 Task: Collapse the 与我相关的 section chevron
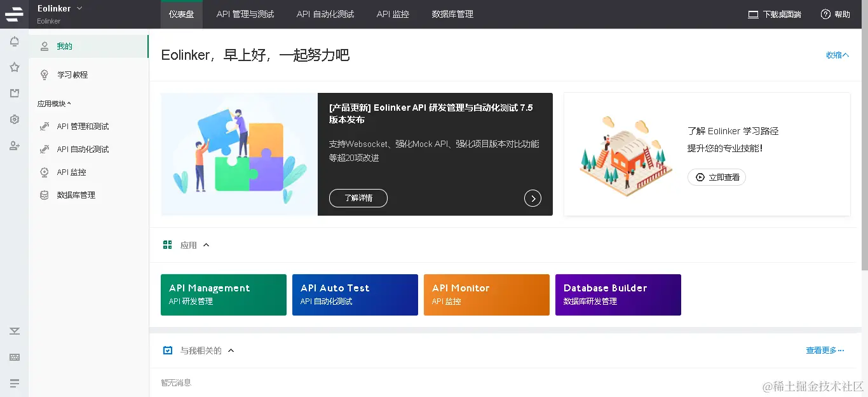point(231,351)
